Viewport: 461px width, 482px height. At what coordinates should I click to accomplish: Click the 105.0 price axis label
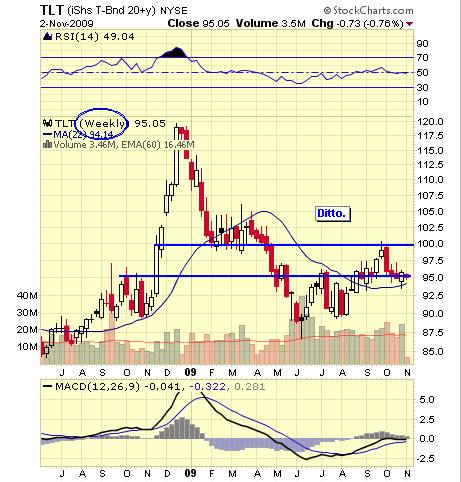pyautogui.click(x=430, y=211)
